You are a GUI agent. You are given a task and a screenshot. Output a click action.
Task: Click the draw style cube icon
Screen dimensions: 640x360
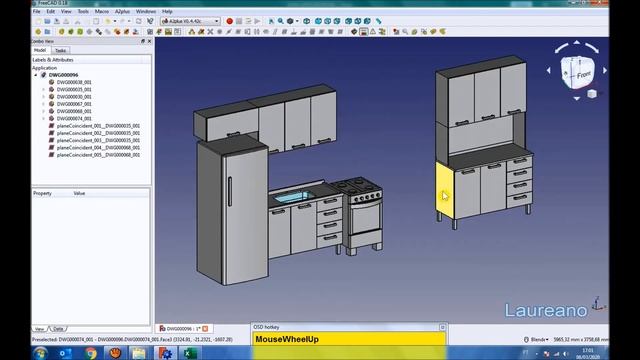(x=290, y=21)
